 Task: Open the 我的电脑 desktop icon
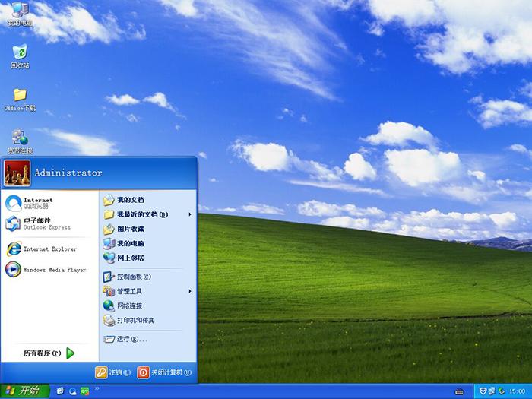pos(20,14)
